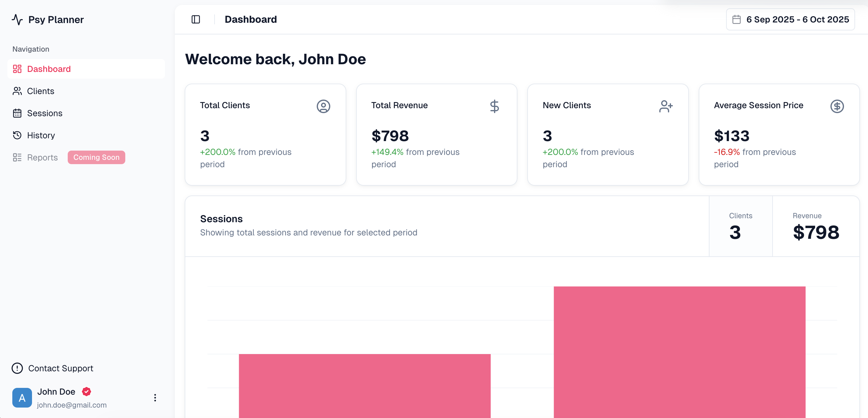Click Contact Support link

[x=61, y=368]
